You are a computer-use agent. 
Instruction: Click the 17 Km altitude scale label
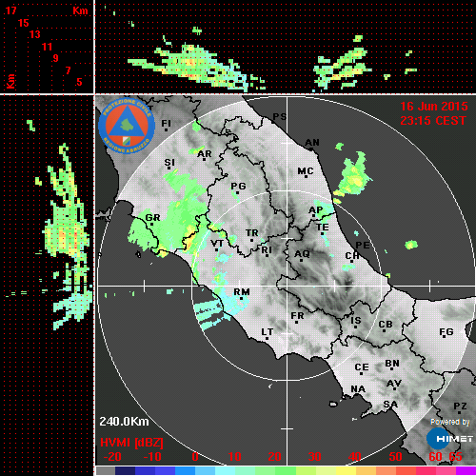point(10,10)
